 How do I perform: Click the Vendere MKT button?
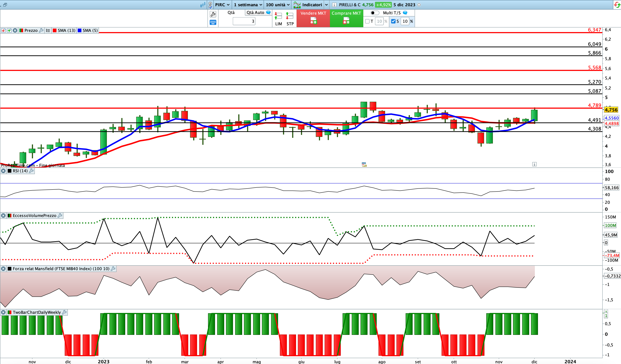pyautogui.click(x=313, y=18)
